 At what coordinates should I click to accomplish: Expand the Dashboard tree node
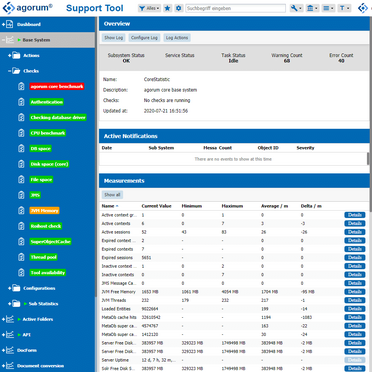pyautogui.click(x=3, y=24)
